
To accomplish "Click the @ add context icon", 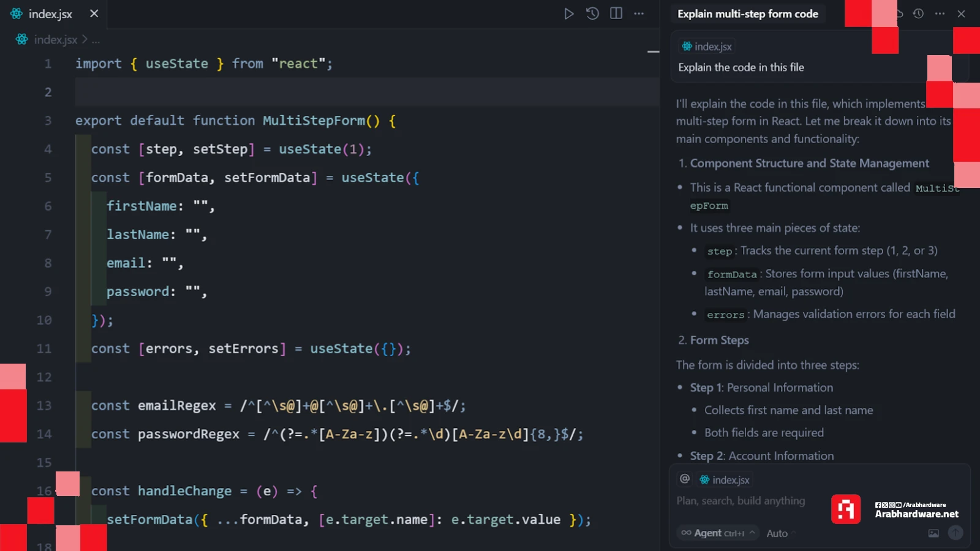I will [685, 479].
